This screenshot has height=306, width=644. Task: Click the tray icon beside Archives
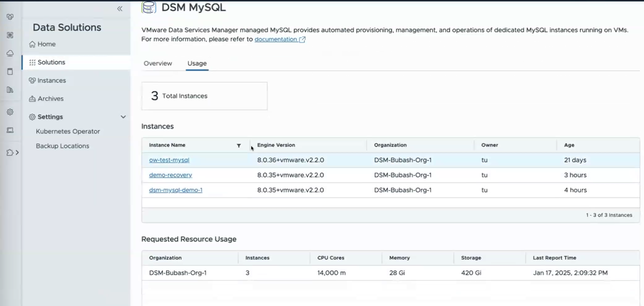(32, 99)
